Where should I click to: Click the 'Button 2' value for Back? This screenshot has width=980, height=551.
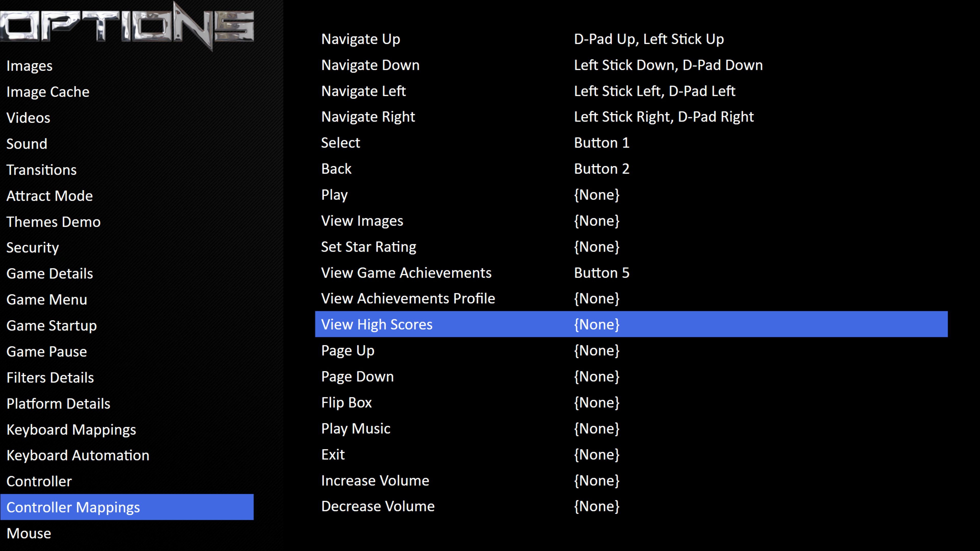[x=602, y=169]
